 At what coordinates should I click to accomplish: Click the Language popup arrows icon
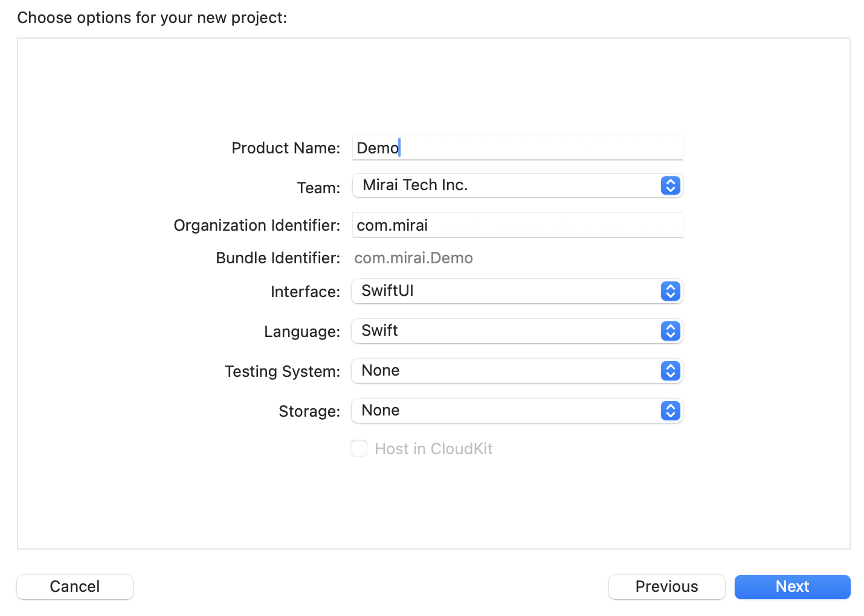(671, 331)
